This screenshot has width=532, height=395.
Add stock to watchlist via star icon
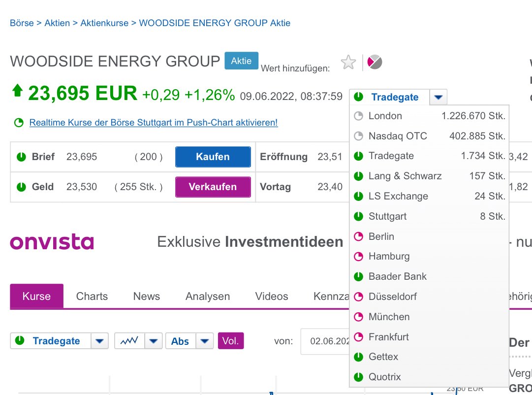tap(348, 63)
